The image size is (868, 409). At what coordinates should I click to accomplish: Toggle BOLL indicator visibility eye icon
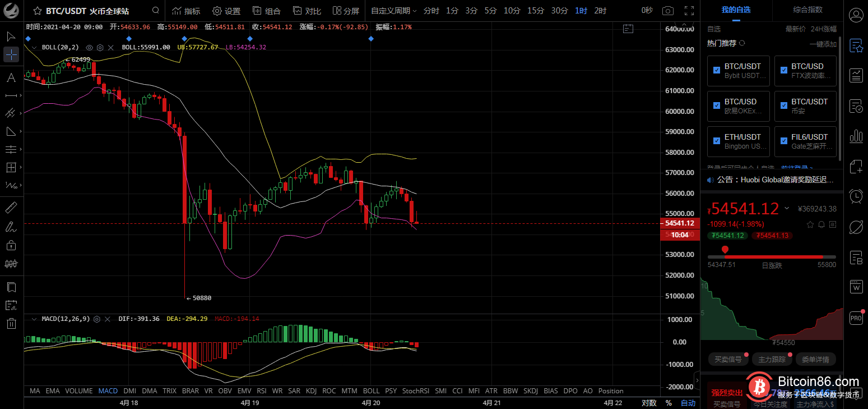tap(89, 48)
